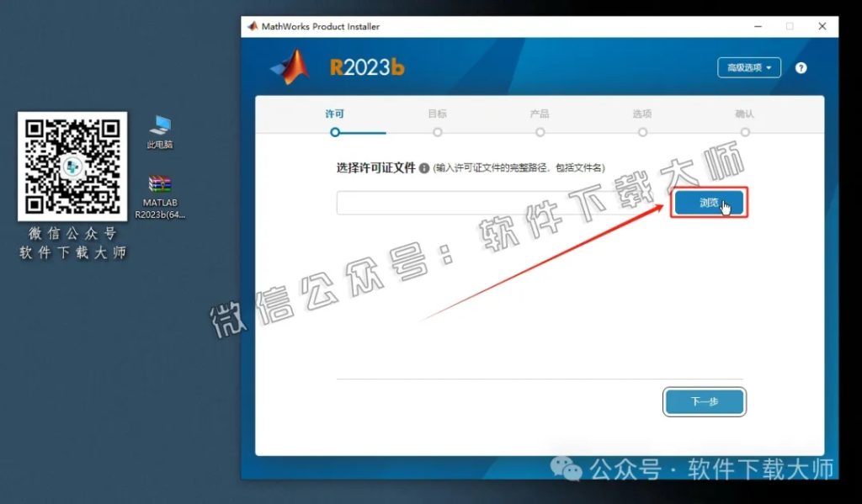
Task: Click the 下一步 button
Action: tap(705, 402)
